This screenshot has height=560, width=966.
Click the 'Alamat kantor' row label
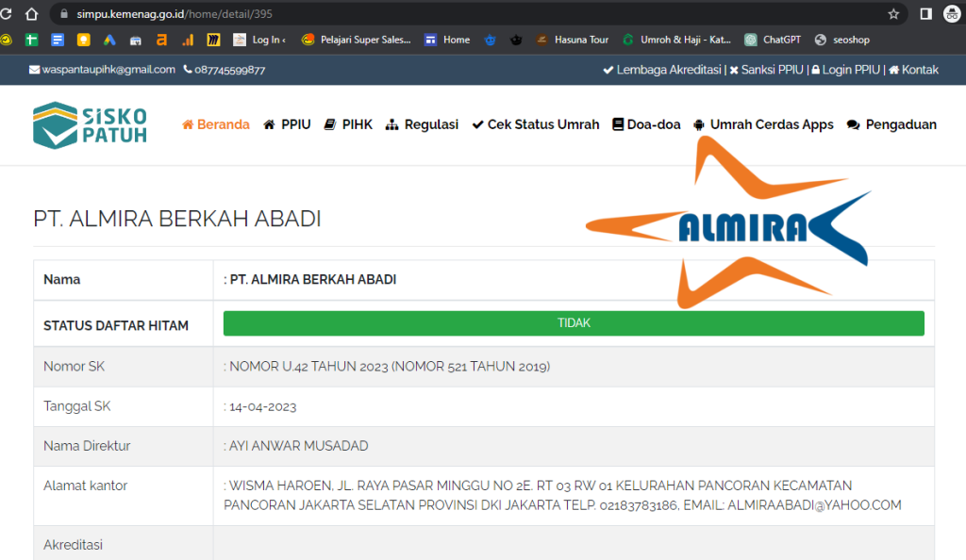click(x=85, y=486)
